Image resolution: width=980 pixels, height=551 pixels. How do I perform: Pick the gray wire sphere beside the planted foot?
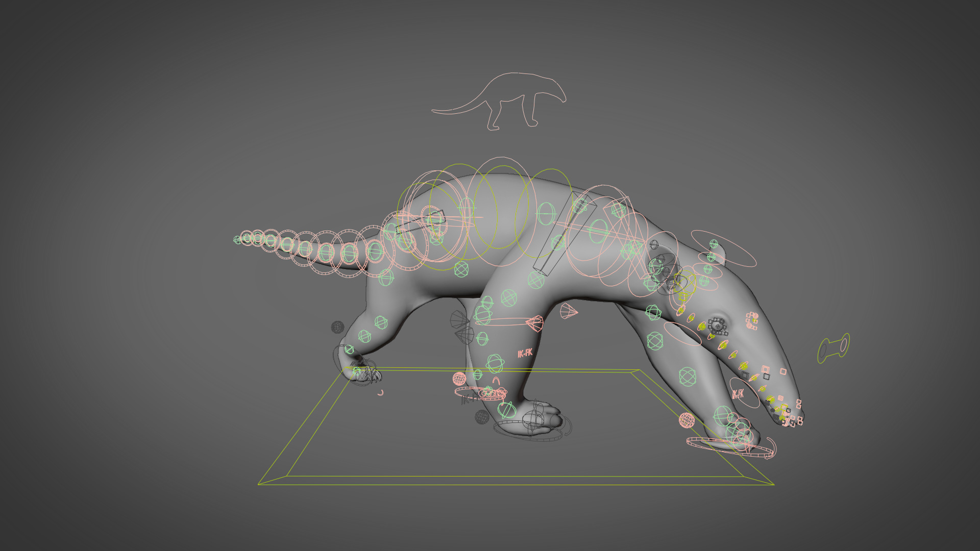(482, 417)
